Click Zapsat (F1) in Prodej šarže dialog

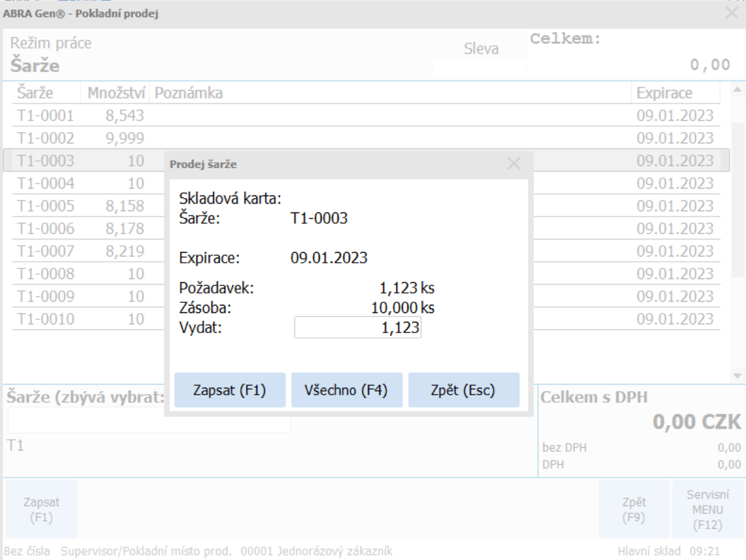coord(230,390)
